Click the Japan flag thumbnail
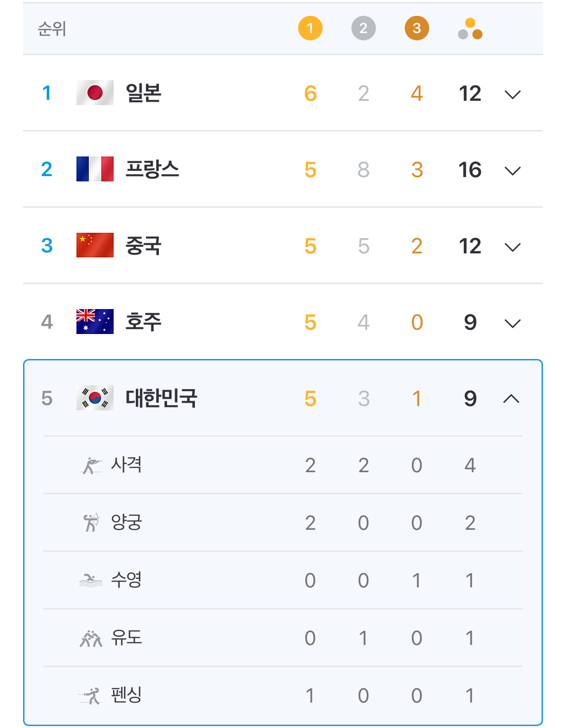 point(95,93)
